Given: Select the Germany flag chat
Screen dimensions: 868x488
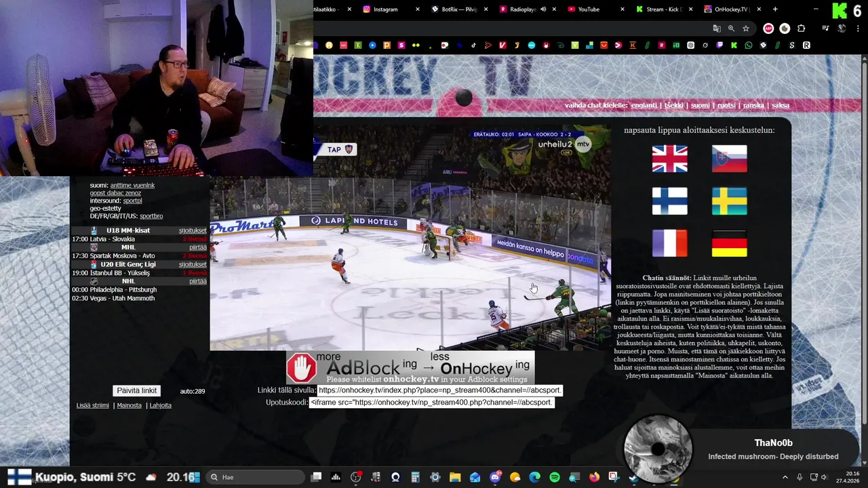Looking at the screenshot, I should point(730,243).
